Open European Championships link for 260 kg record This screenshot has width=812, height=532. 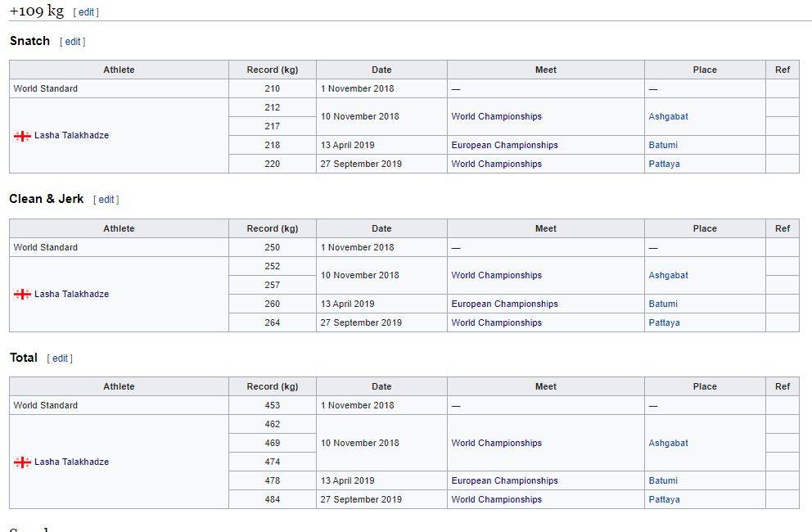(x=504, y=304)
